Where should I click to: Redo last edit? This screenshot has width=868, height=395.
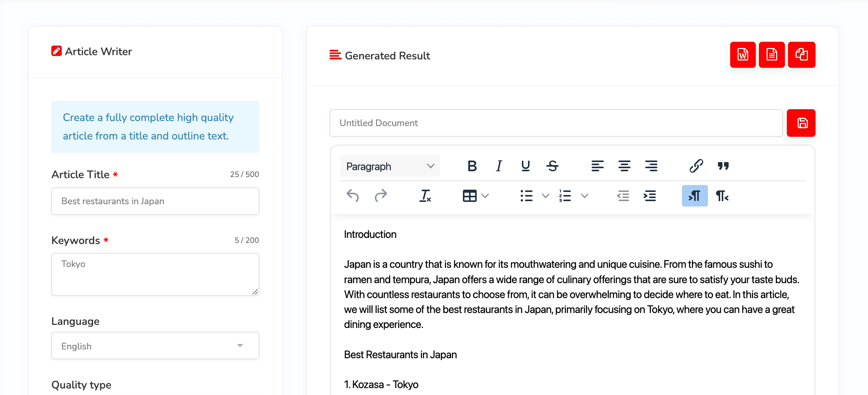381,196
